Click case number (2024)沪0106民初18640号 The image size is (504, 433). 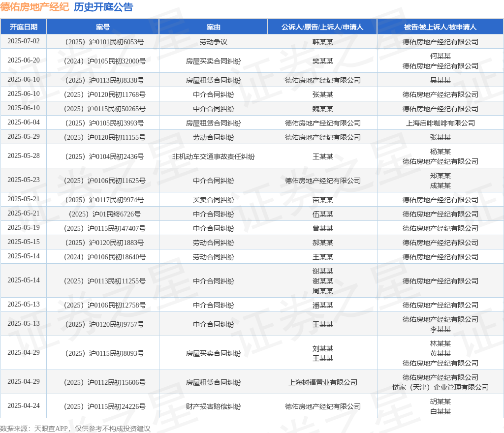[x=104, y=257]
